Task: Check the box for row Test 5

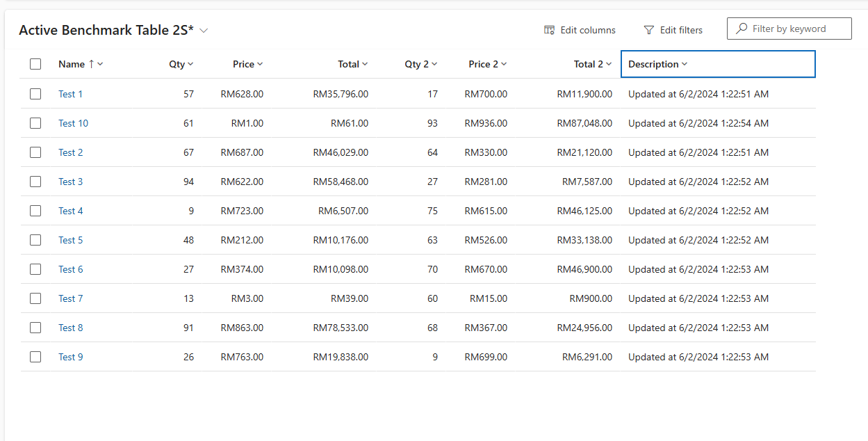Action: (35, 240)
